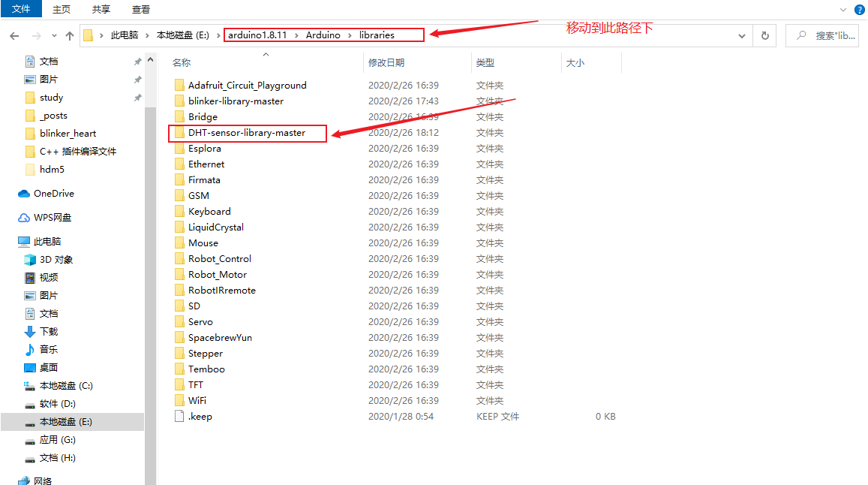Select the Stepper folder
This screenshot has height=485, width=868.
pos(205,354)
